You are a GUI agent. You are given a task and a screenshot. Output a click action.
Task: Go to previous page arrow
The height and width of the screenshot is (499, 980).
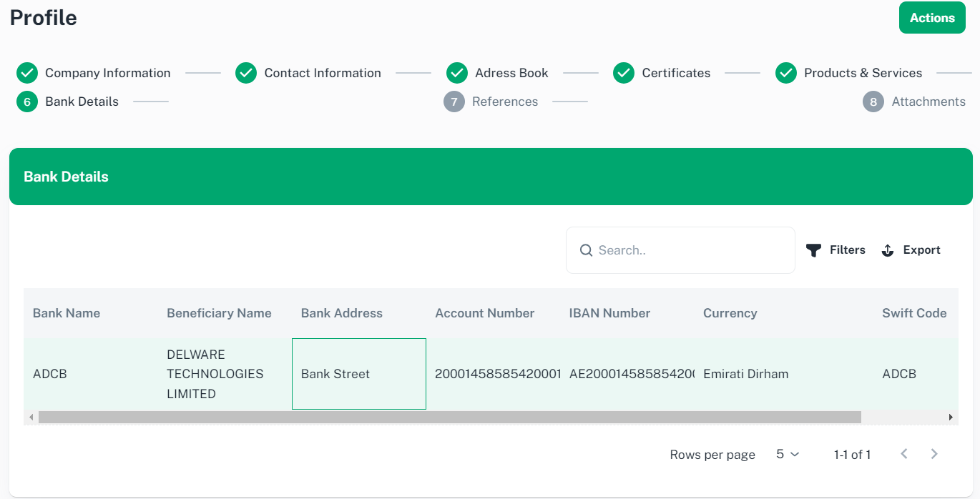tap(904, 454)
